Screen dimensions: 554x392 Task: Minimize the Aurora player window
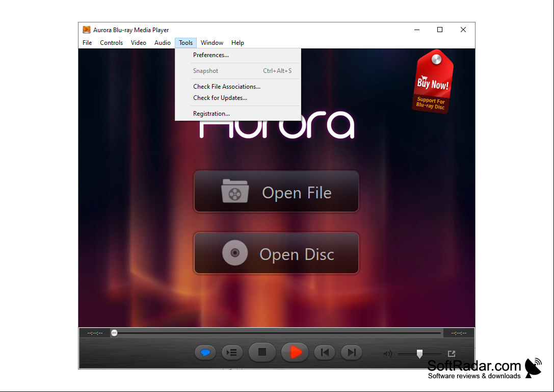tap(417, 30)
